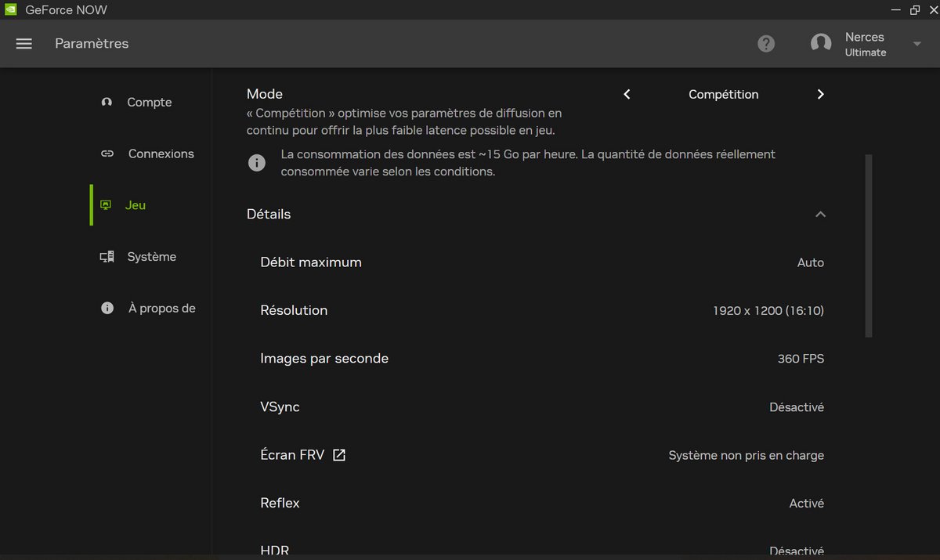The height and width of the screenshot is (560, 940).
Task: Click the Nerces account avatar
Action: [820, 43]
